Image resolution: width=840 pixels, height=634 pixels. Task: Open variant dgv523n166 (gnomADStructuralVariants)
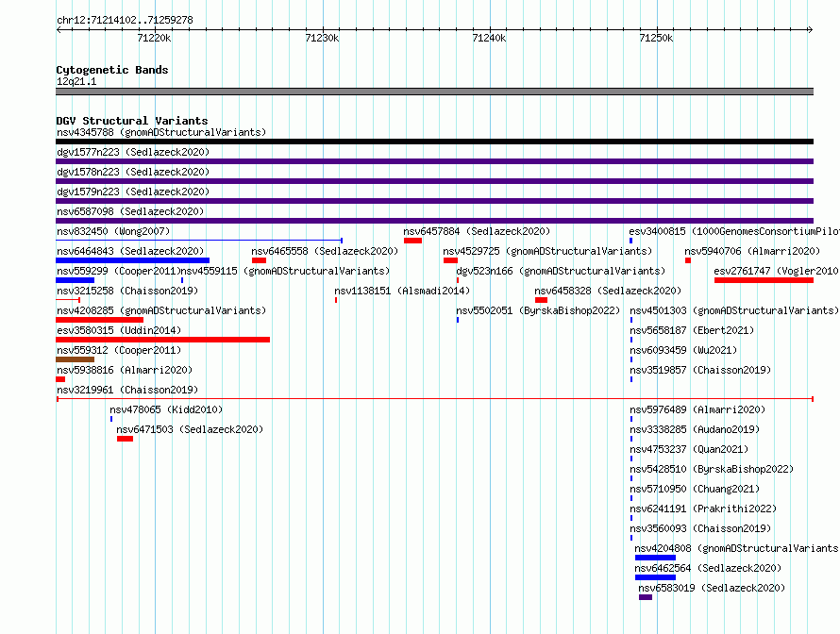coord(561,271)
